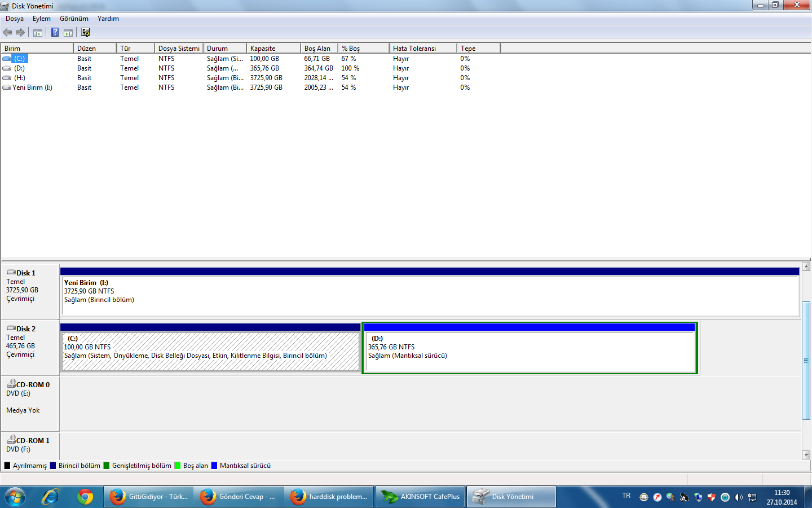The width and height of the screenshot is (812, 508).
Task: Click the Dosya Sistemi column header
Action: tap(179, 49)
